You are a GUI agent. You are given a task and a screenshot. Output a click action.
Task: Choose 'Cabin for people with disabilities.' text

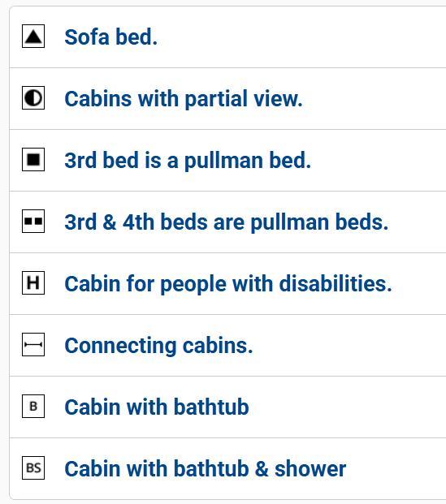pos(228,283)
